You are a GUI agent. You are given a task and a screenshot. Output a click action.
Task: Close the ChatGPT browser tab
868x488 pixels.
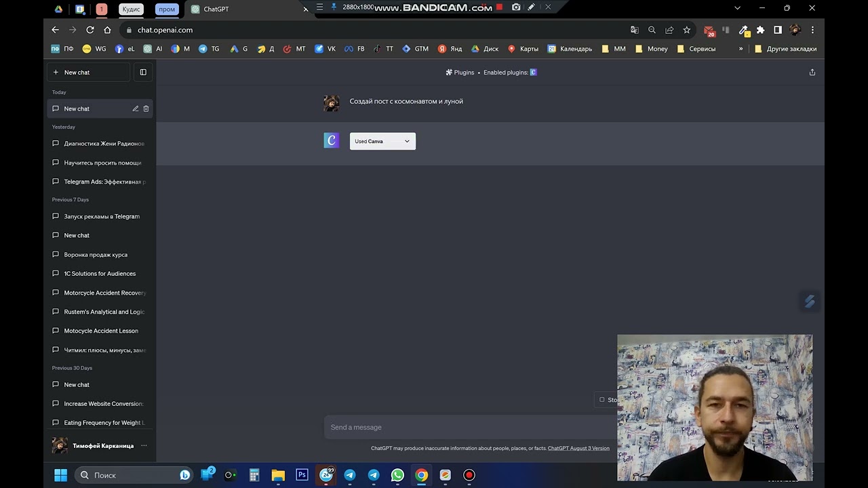coord(305,9)
